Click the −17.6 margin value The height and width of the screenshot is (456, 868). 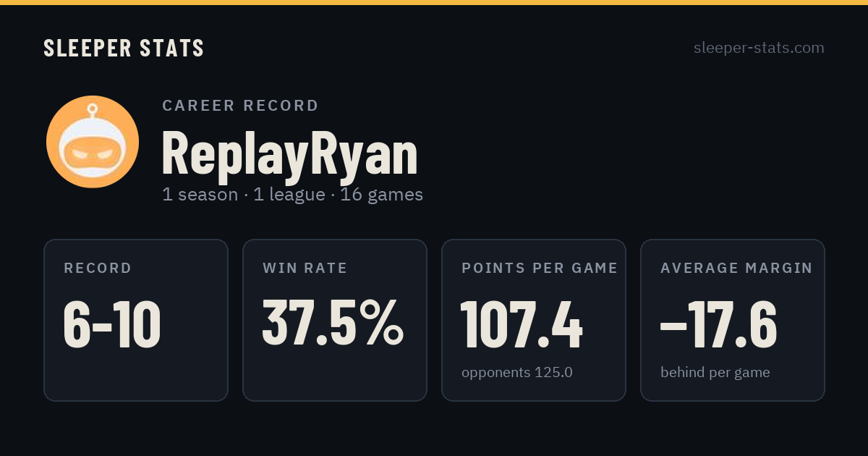(718, 325)
